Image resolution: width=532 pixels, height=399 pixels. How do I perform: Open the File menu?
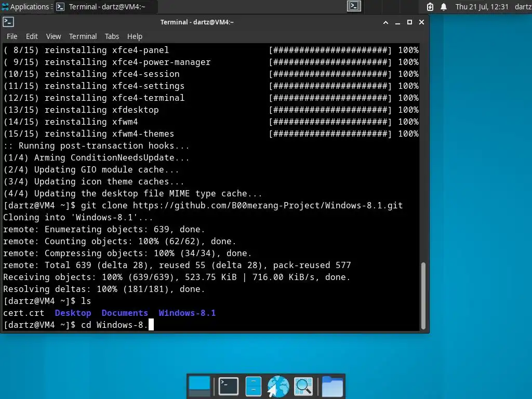pyautogui.click(x=12, y=36)
